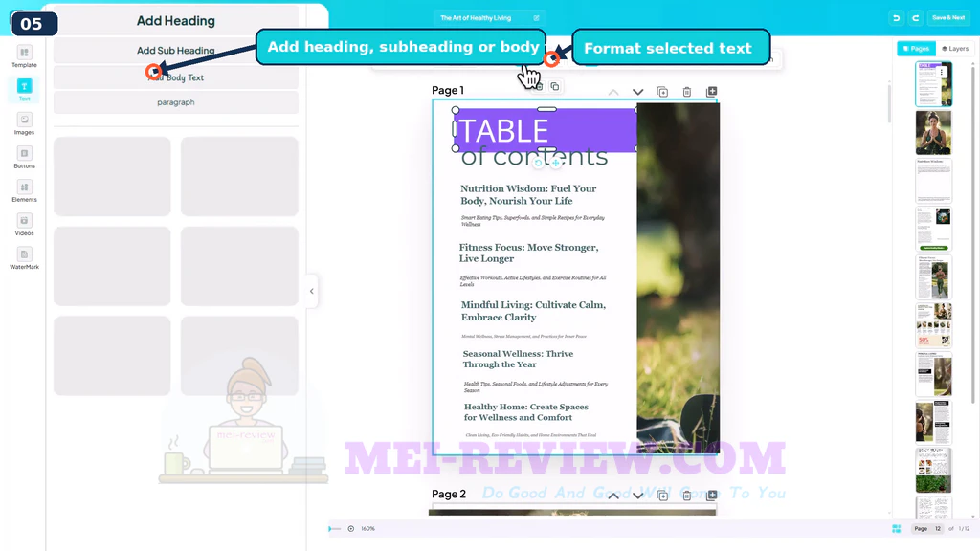Delete Page 1 with trash icon
Screen dimensions: 980x551
[687, 92]
